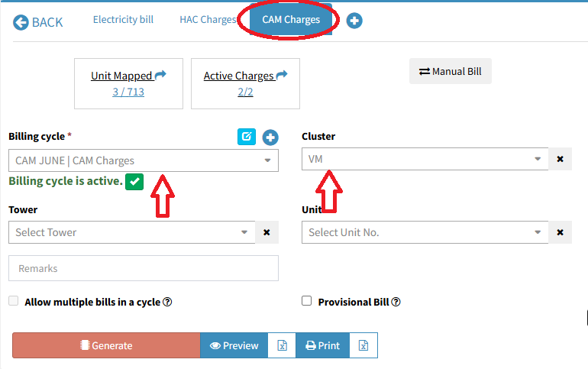Click export icon next to Preview button
588x369 pixels.
pyautogui.click(x=282, y=345)
